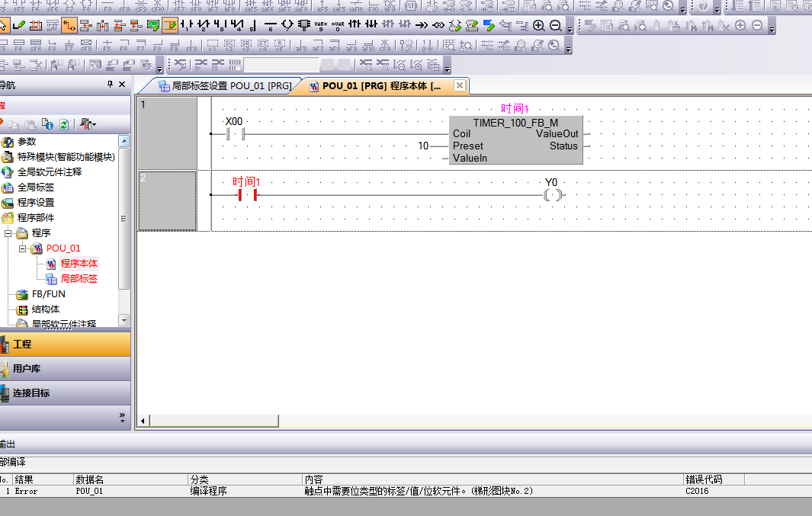Open the 用户库 navigation pane
Screen dimensions: 812x516
pyautogui.click(x=27, y=369)
